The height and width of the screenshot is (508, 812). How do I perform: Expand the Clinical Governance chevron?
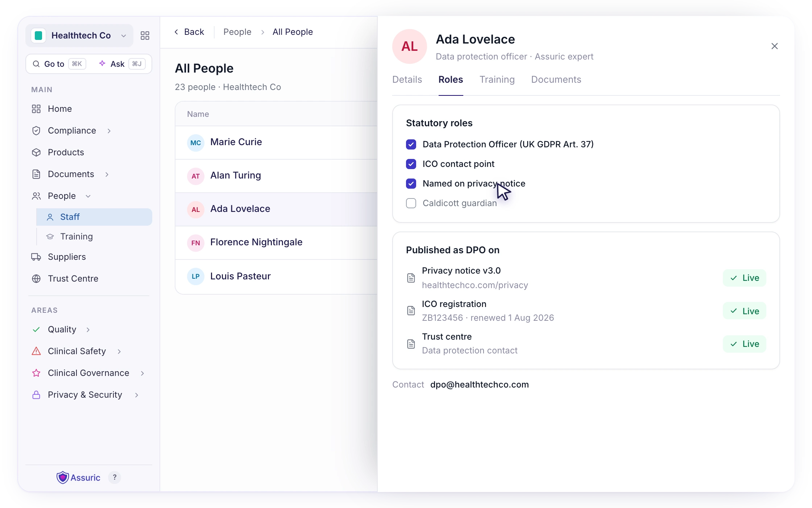tap(142, 373)
